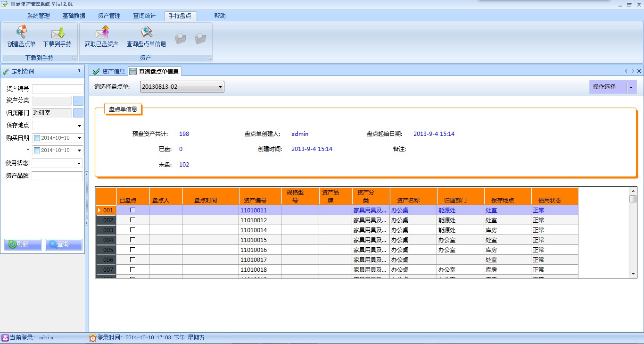
Task: Click the table's vertical scrollbar down arrow
Action: 633,274
